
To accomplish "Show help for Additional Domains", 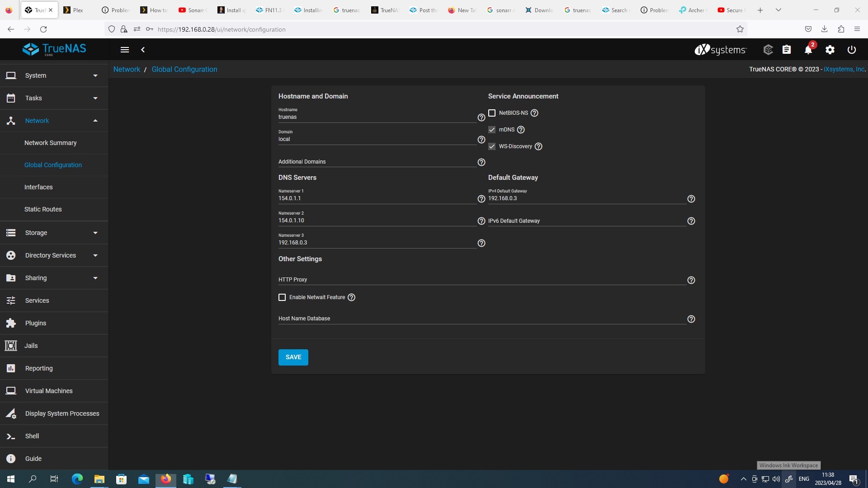I will click(x=481, y=162).
